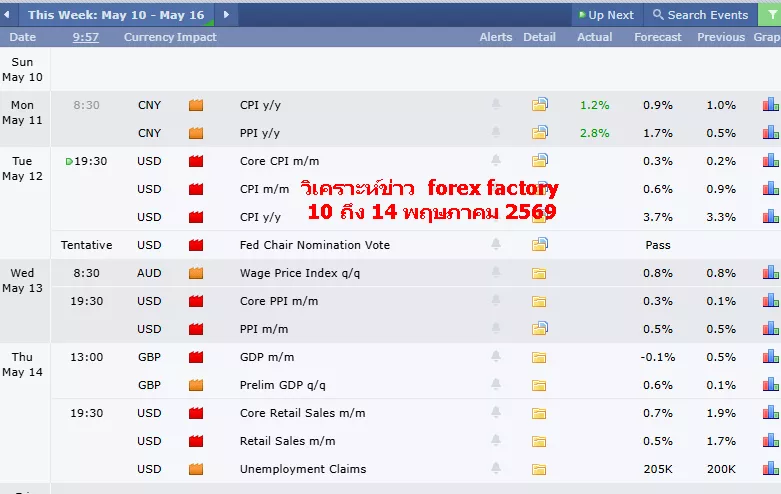The image size is (781, 494).
Task: Toggle alert bell for Core PPI m/m
Action: [496, 300]
